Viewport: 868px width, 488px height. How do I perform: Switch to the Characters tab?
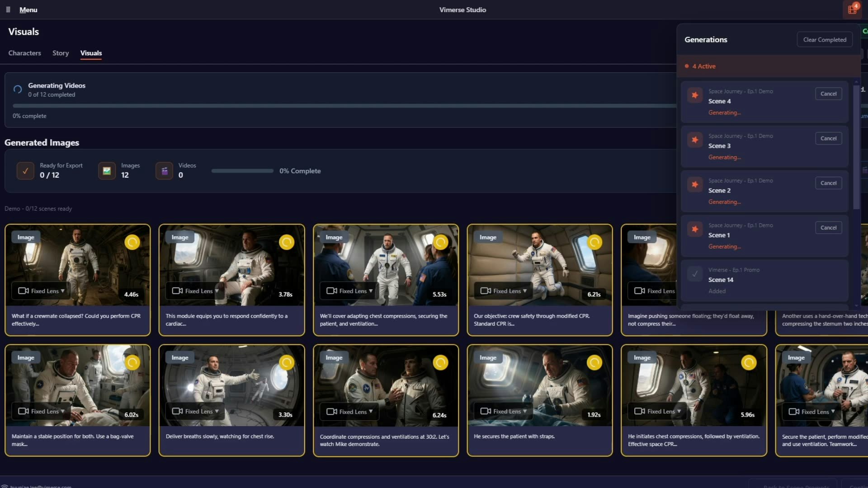(24, 53)
